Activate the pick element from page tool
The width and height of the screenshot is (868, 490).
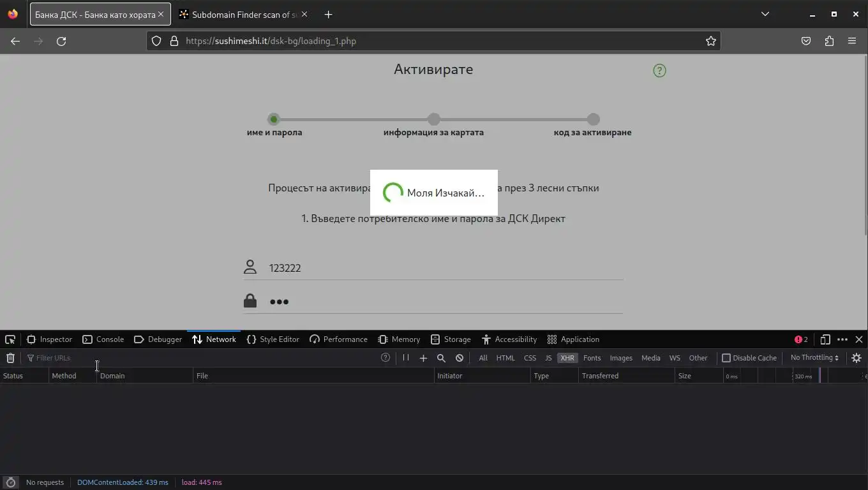(10, 339)
